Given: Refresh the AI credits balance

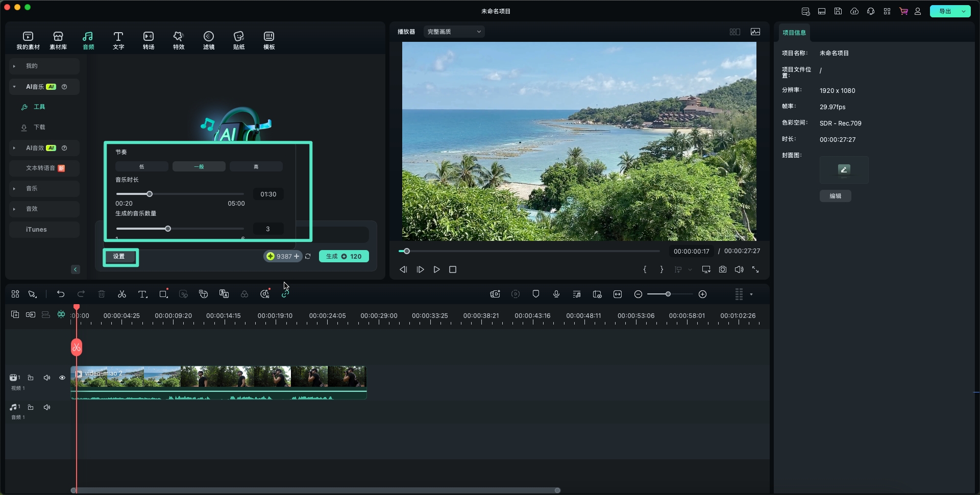Looking at the screenshot, I should pyautogui.click(x=308, y=256).
